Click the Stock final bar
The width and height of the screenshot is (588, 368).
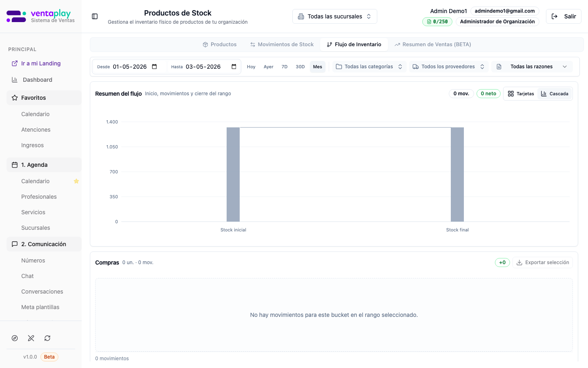click(x=457, y=175)
